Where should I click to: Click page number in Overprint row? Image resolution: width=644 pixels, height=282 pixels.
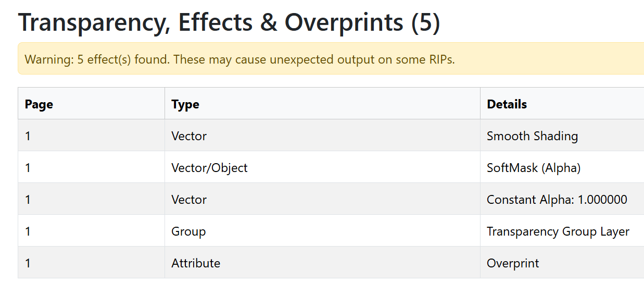[x=28, y=263]
